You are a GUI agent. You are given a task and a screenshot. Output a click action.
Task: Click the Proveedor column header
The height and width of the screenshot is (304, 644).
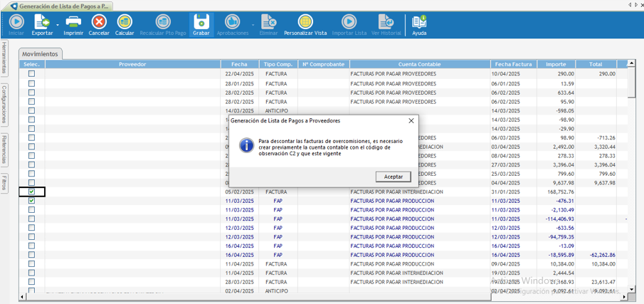click(132, 64)
